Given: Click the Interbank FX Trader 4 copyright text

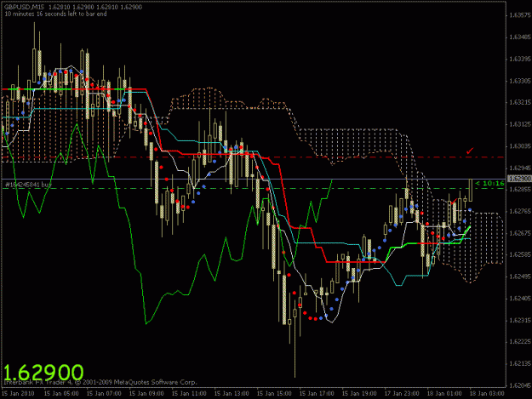Looking at the screenshot, I should (x=100, y=382).
